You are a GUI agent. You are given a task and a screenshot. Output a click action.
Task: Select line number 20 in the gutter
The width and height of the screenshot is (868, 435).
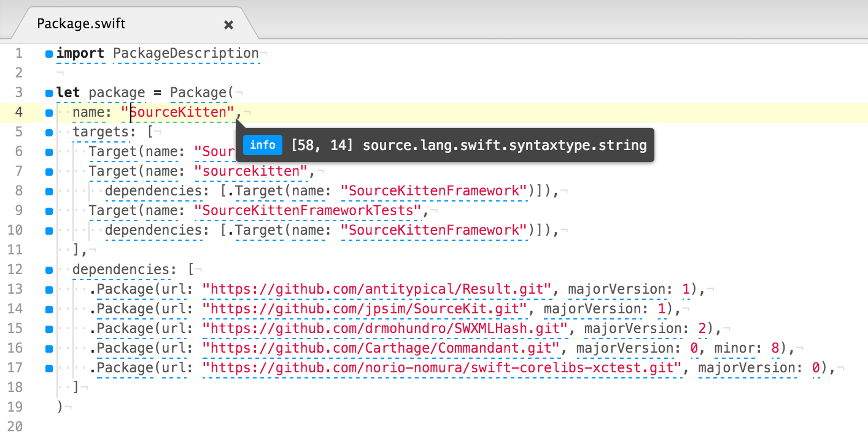15,426
